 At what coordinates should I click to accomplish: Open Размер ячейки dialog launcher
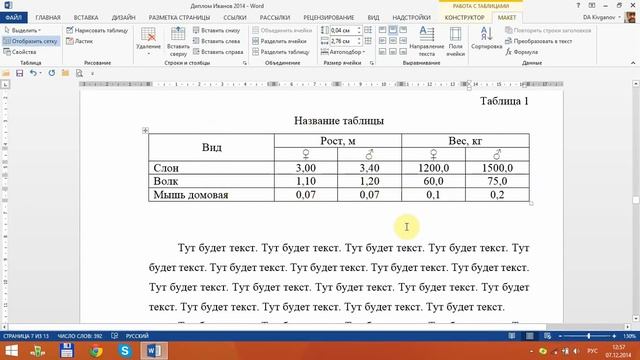pyautogui.click(x=372, y=63)
